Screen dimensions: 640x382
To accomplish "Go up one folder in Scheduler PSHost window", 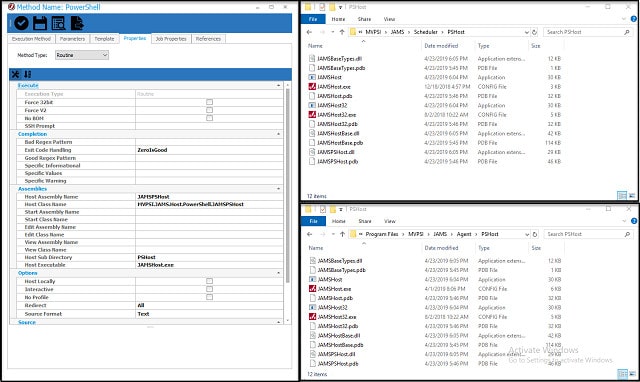I will [x=342, y=32].
